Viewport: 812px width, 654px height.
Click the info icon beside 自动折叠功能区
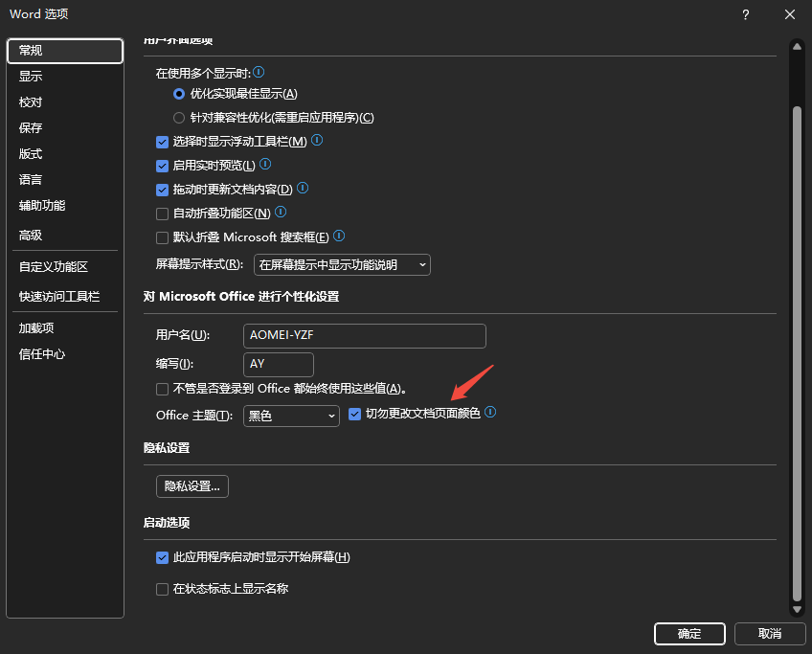coord(279,213)
